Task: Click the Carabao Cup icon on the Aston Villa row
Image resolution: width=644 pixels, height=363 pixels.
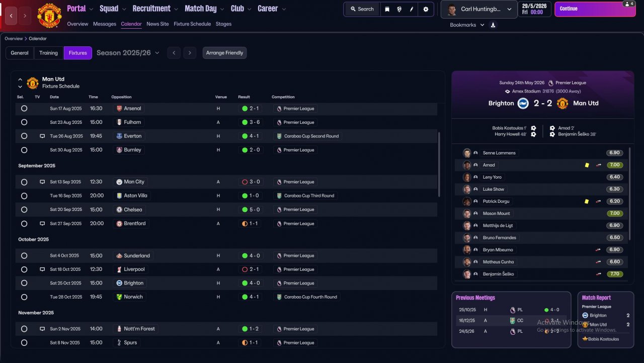Action: click(279, 196)
